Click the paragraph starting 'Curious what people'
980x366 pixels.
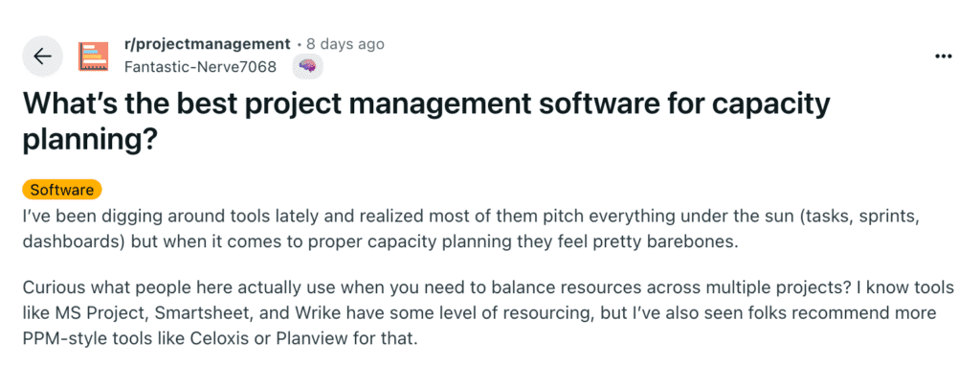[x=487, y=314]
